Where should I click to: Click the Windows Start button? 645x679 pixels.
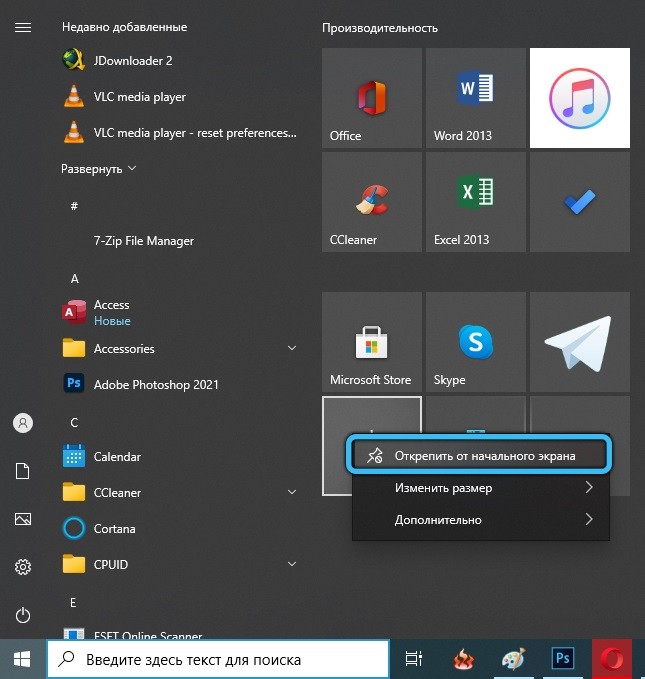pos(22,660)
